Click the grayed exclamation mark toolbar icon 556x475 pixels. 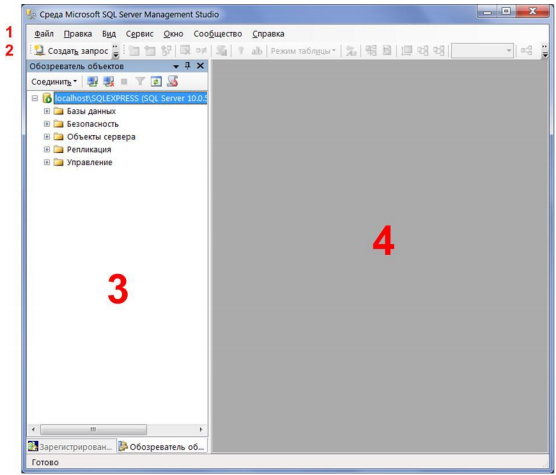(241, 51)
